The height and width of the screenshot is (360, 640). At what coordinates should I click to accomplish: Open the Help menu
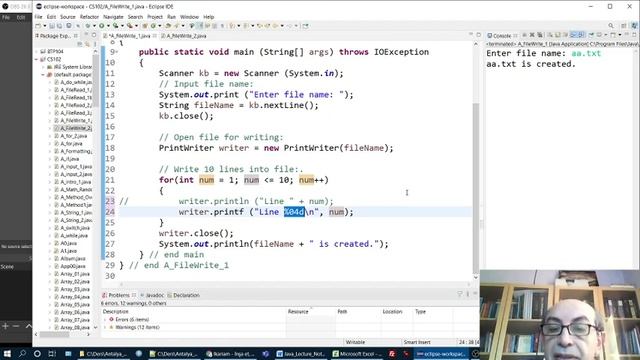[209, 17]
